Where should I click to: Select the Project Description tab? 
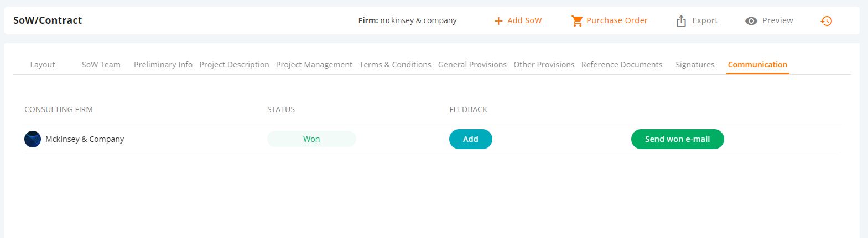pos(234,65)
